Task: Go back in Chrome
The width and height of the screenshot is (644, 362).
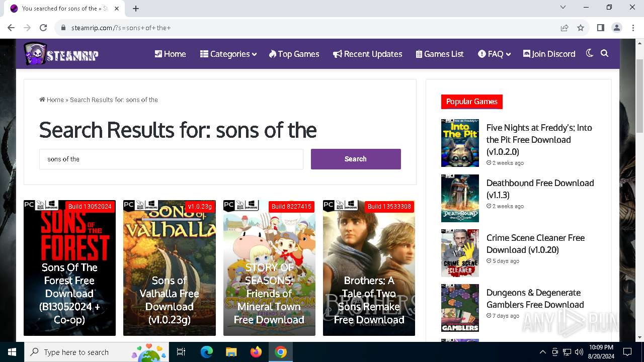Action: (11, 28)
